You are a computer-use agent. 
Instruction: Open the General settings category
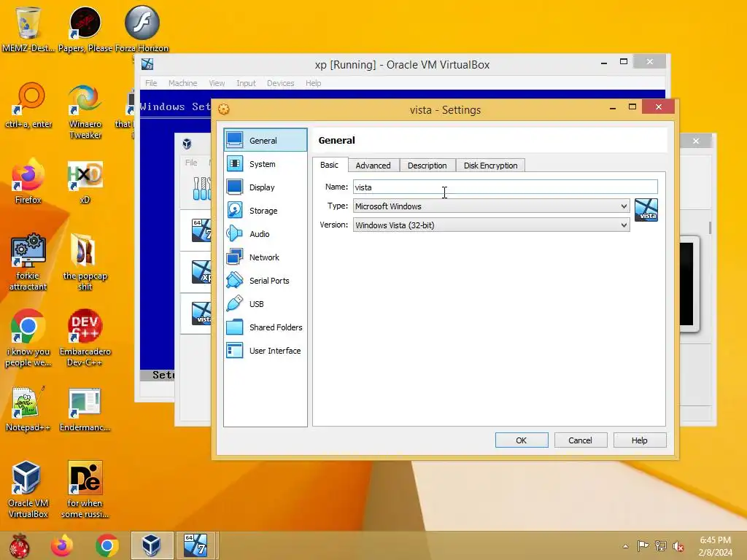[x=266, y=140]
